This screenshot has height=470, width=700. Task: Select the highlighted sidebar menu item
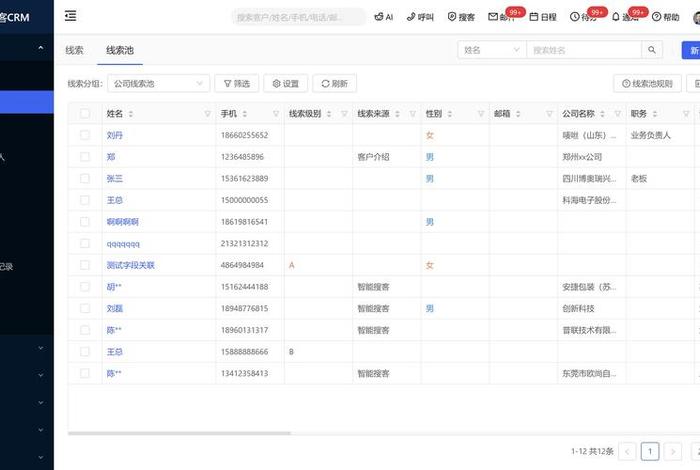point(27,102)
